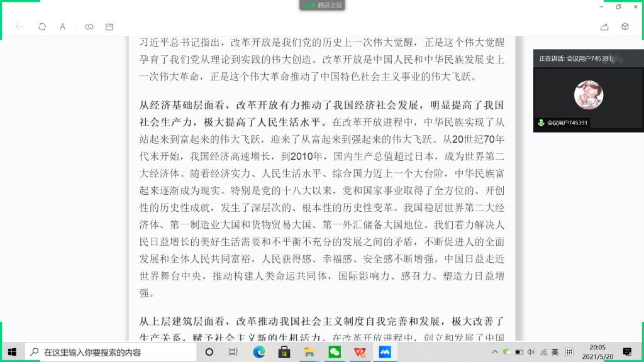
Task: Open Microsoft Edge from the taskbar
Action: 259,352
